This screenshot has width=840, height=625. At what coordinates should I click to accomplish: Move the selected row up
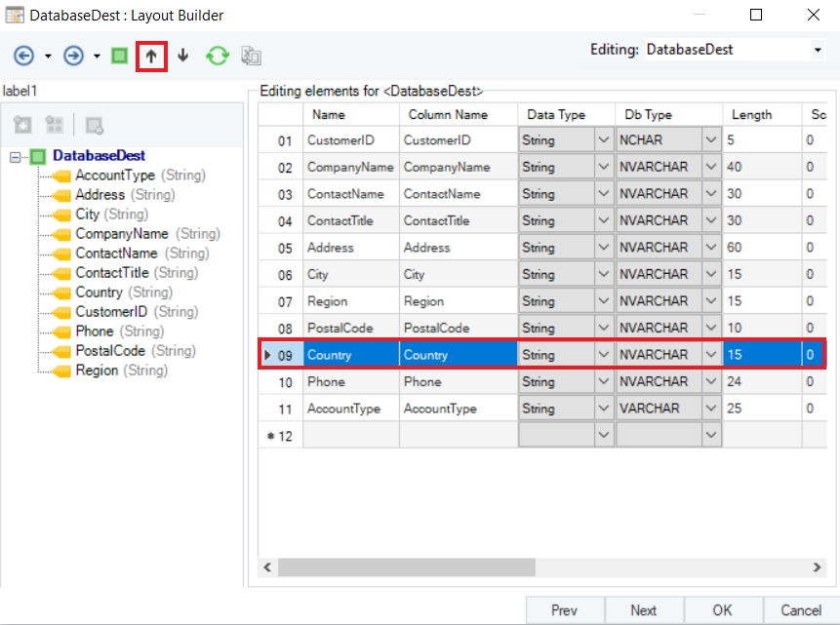point(151,56)
